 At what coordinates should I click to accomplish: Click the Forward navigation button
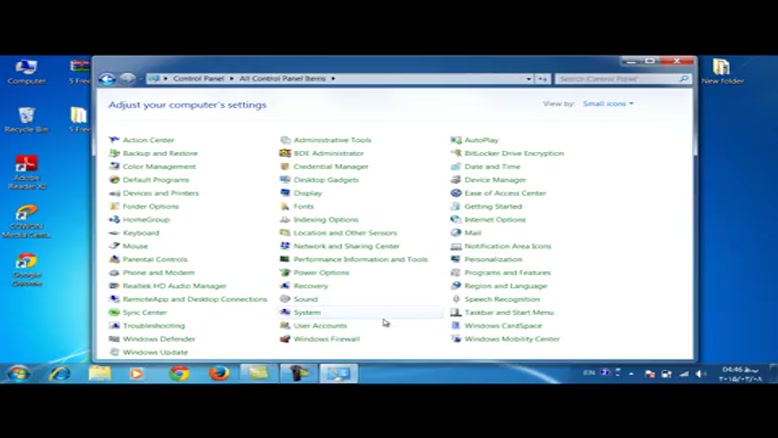pos(128,79)
